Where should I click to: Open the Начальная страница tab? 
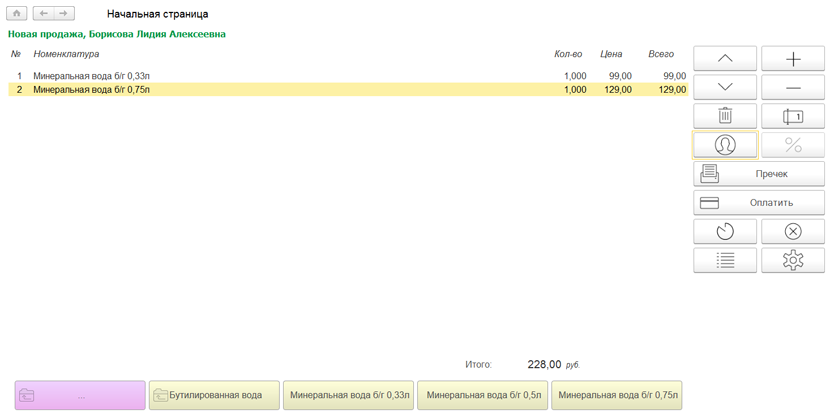pos(157,15)
